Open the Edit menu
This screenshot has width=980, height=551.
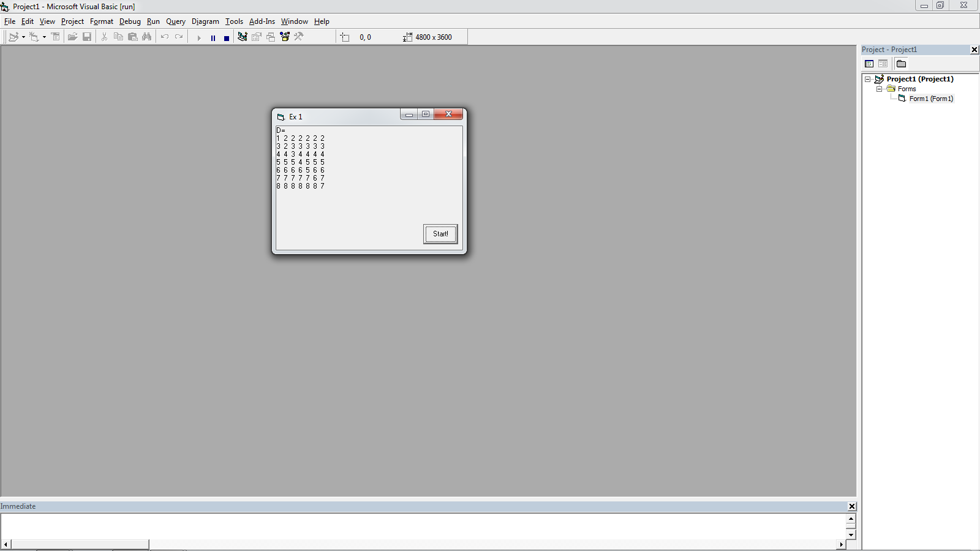[x=28, y=21]
